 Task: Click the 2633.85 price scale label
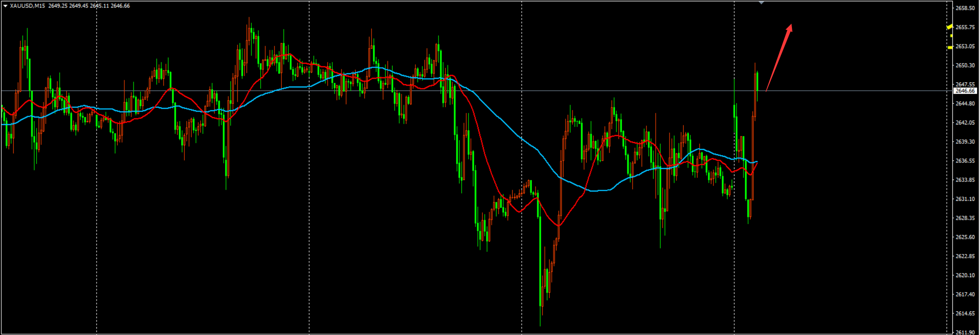(x=965, y=180)
